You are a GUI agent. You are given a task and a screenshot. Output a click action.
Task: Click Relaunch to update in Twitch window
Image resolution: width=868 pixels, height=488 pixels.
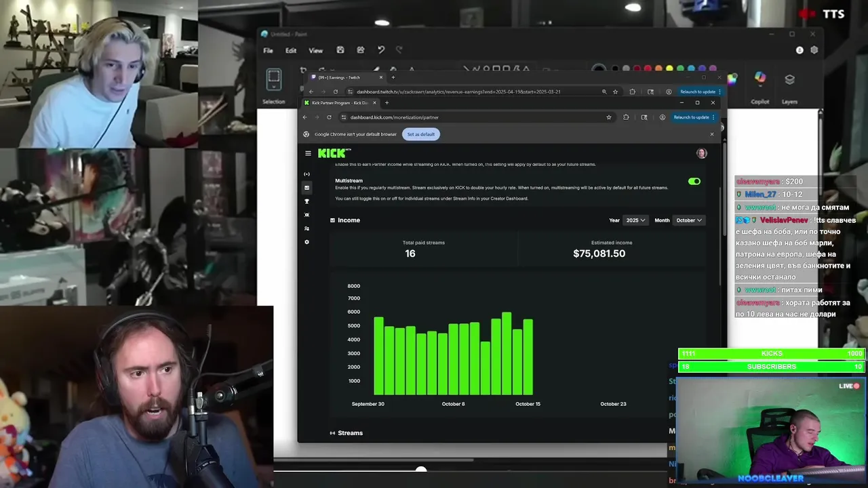click(698, 91)
